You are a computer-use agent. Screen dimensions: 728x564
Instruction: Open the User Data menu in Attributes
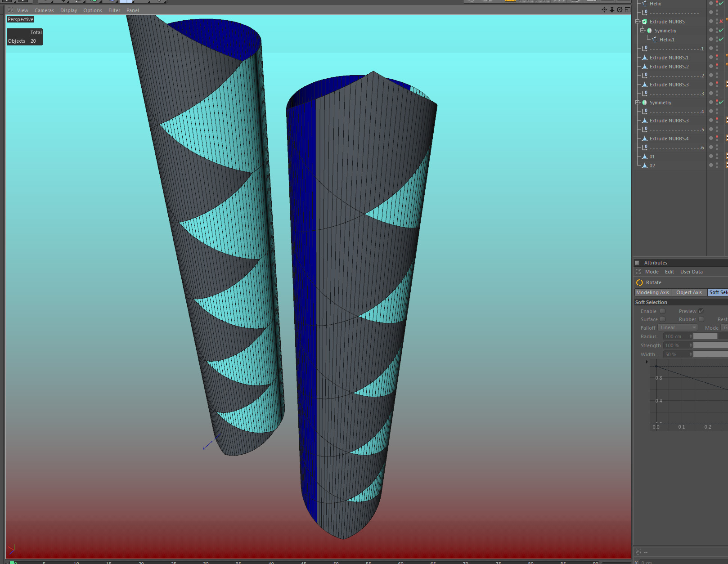point(691,272)
